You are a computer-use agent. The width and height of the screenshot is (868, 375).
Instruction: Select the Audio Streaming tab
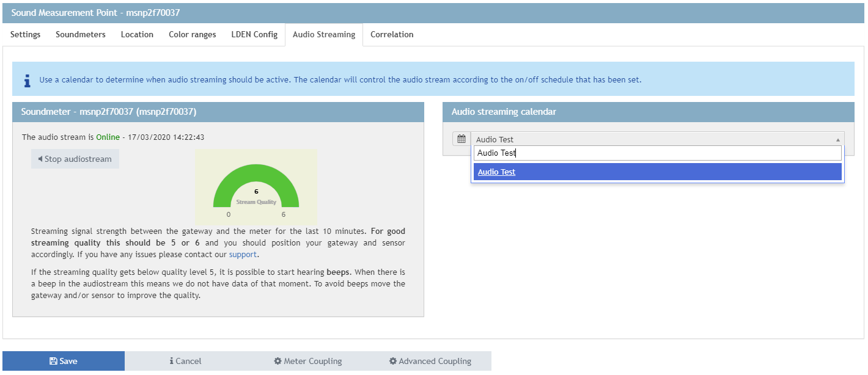[324, 35]
